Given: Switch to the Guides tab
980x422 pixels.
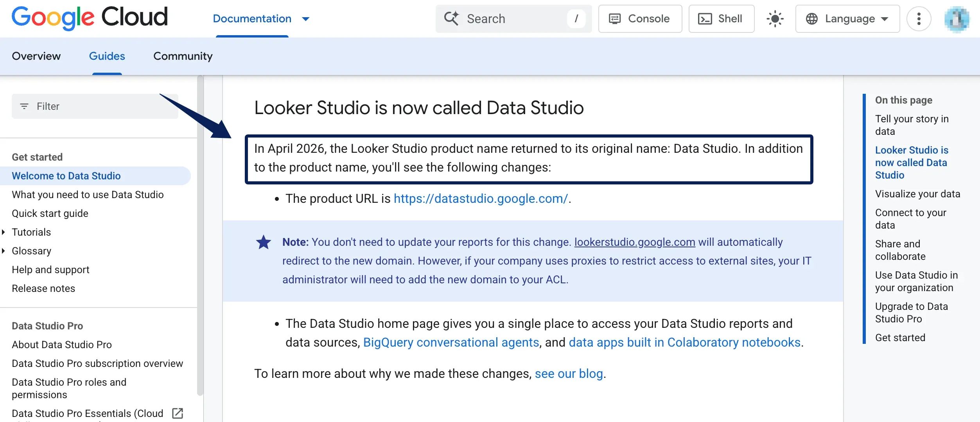Looking at the screenshot, I should [107, 56].
